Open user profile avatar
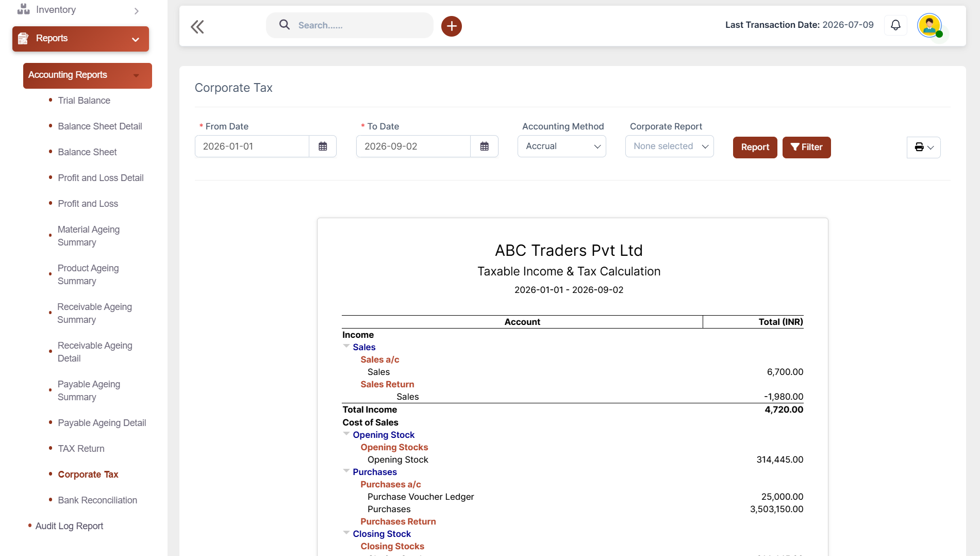This screenshot has height=556, width=980. pyautogui.click(x=929, y=25)
